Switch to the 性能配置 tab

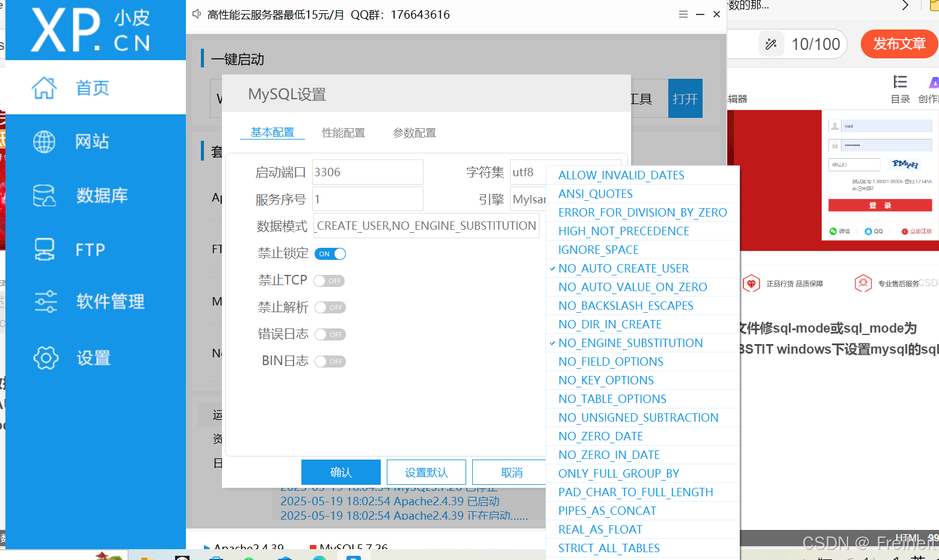click(x=343, y=133)
